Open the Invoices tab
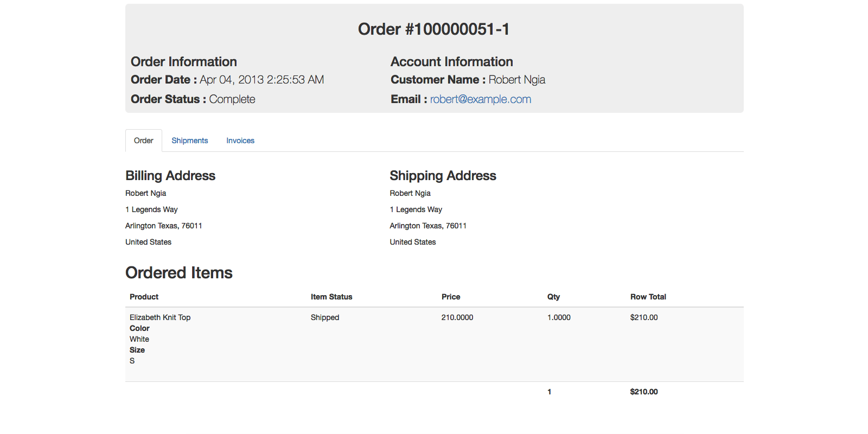Image resolution: width=868 pixels, height=434 pixels. [x=240, y=141]
